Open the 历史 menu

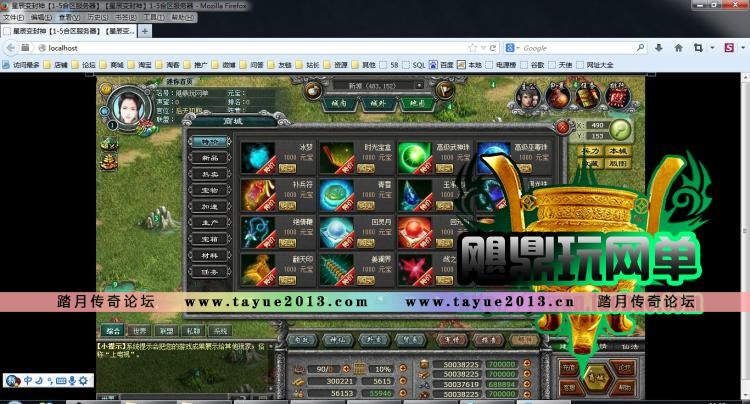pyautogui.click(x=98, y=17)
